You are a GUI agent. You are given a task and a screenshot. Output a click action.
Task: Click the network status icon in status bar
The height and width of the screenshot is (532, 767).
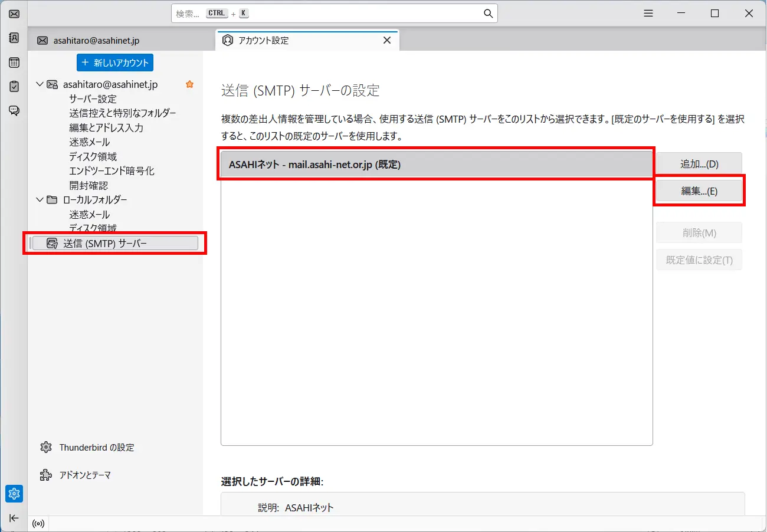point(38,524)
